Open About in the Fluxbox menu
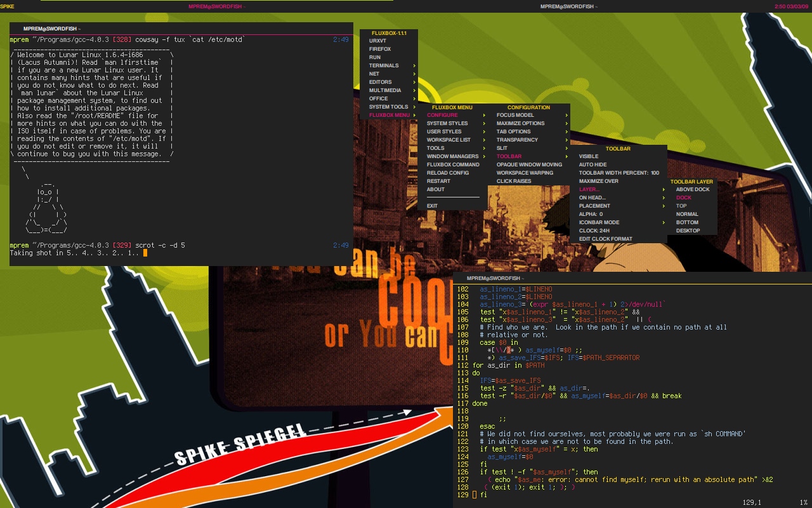 pyautogui.click(x=453, y=189)
